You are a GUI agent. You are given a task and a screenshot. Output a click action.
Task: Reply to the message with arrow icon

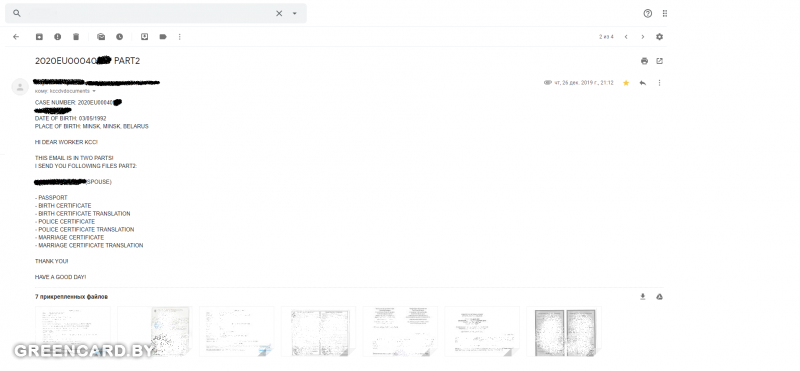point(642,83)
